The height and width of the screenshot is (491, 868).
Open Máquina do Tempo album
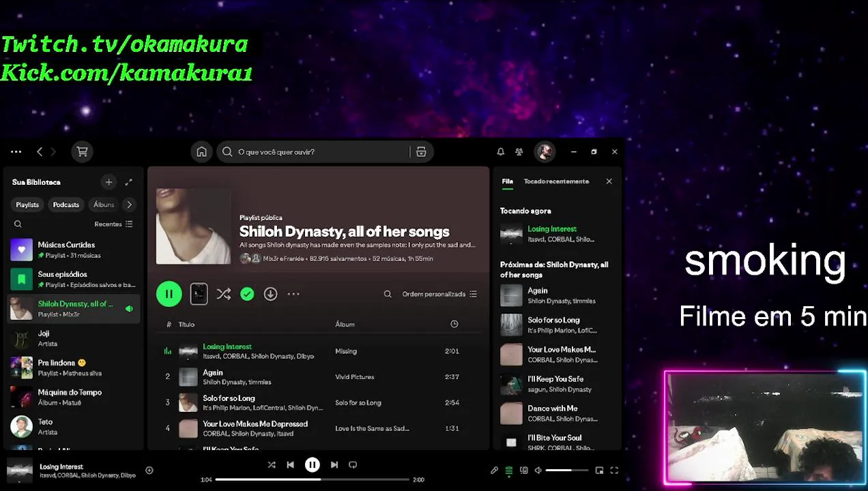pyautogui.click(x=73, y=397)
